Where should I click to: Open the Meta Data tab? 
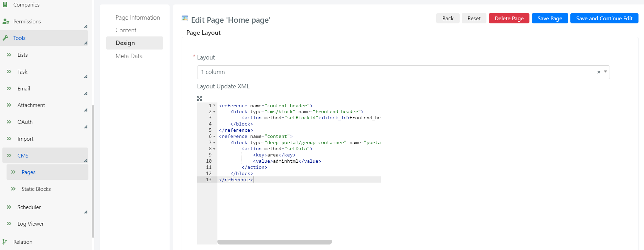pyautogui.click(x=129, y=56)
